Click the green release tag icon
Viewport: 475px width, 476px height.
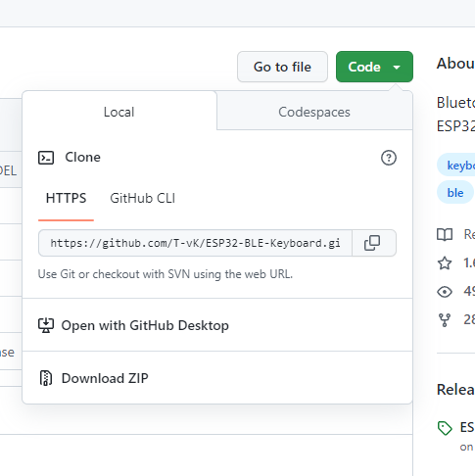click(445, 428)
